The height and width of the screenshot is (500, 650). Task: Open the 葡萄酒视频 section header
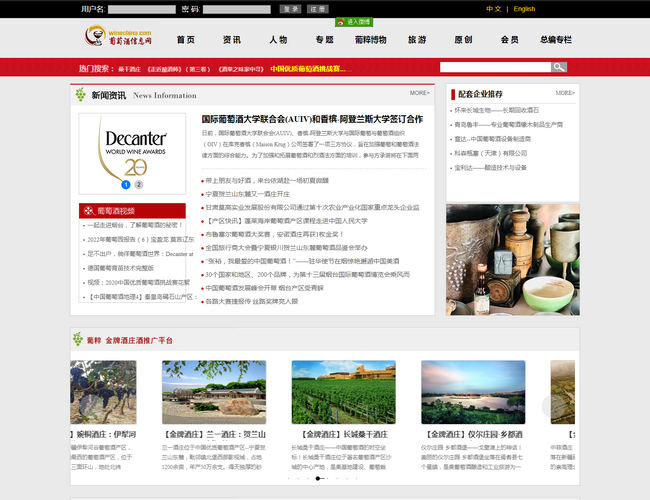[116, 211]
